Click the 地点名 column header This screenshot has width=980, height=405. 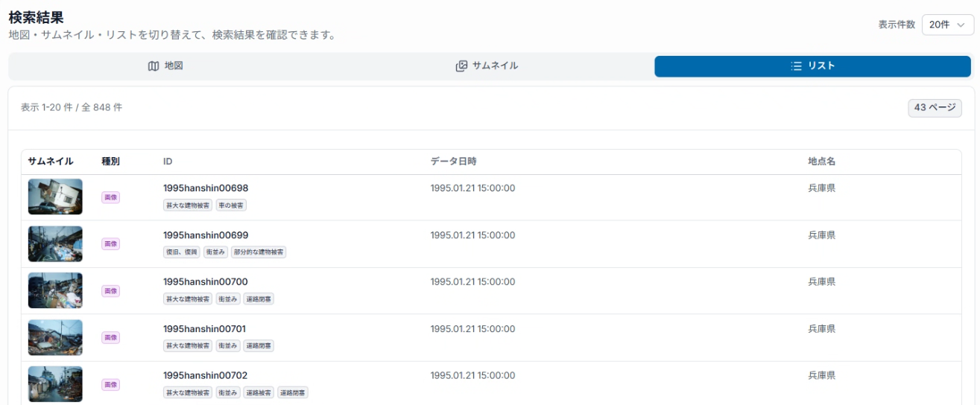[x=822, y=162]
